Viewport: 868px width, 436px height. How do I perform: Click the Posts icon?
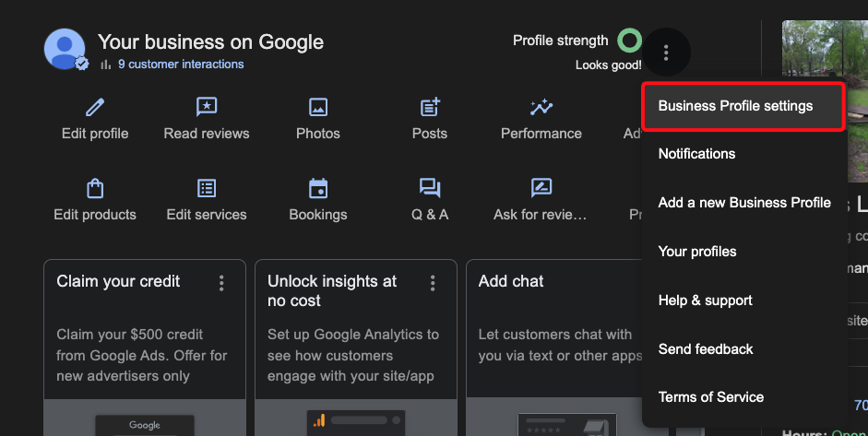tap(430, 107)
